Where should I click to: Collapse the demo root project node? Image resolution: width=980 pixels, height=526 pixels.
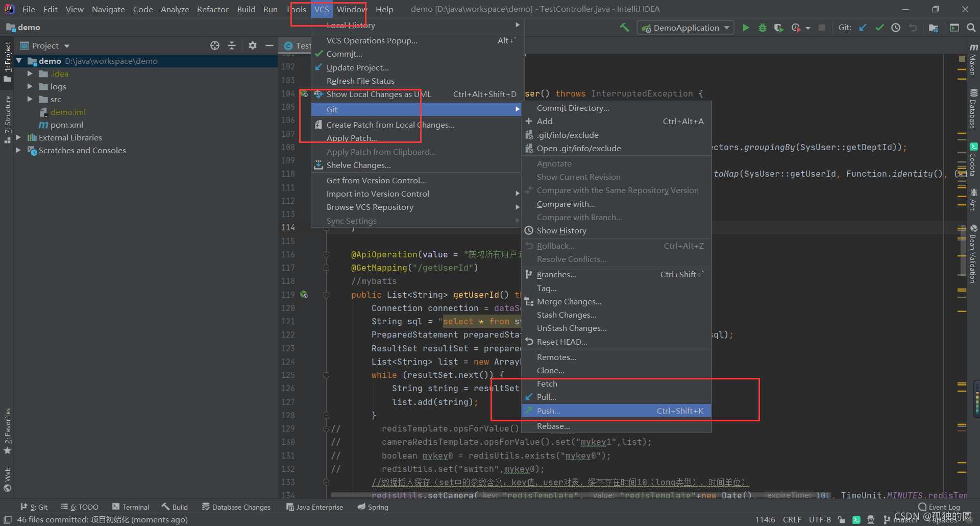pos(19,61)
